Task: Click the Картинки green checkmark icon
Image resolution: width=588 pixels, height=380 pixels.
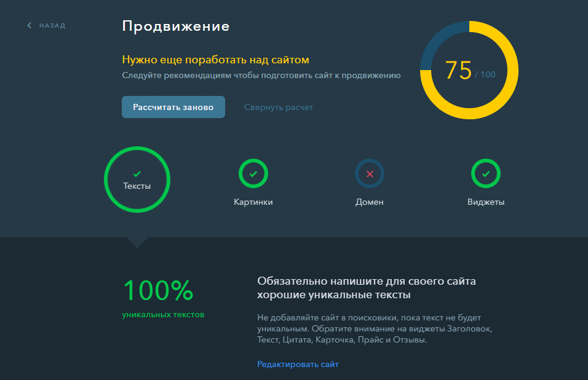Action: [x=253, y=173]
